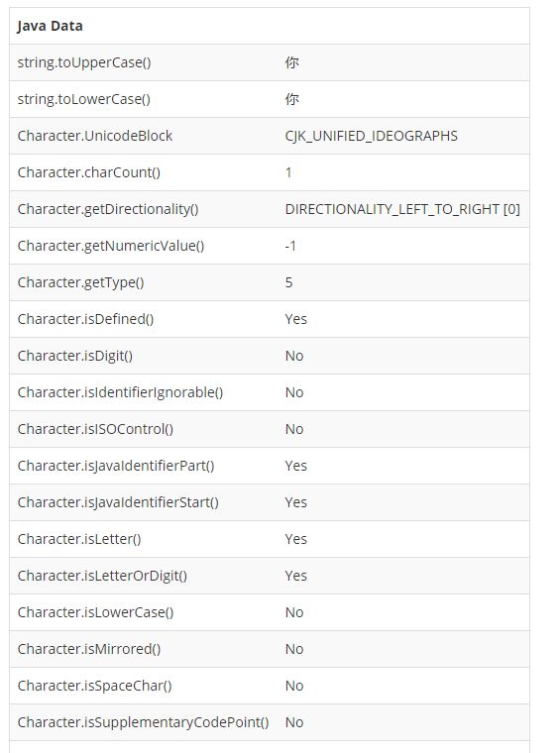The image size is (560, 753).
Task: Select the Character.getDirectionality() label
Action: point(108,209)
